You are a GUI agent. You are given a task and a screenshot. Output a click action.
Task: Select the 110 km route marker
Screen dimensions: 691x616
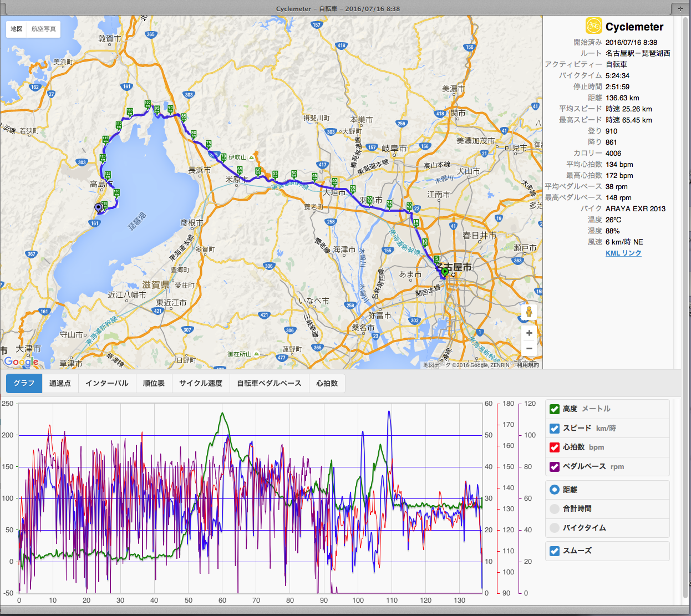point(119,126)
